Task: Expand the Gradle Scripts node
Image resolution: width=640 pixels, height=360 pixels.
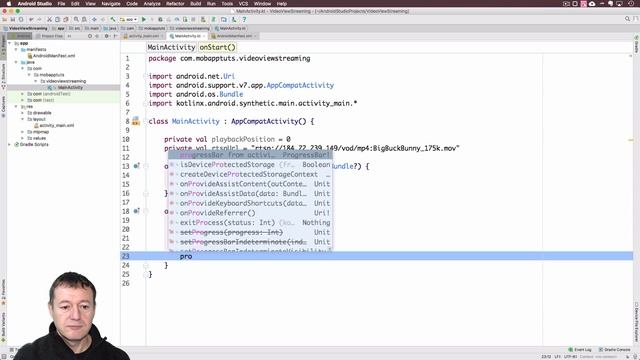Action: point(10,144)
